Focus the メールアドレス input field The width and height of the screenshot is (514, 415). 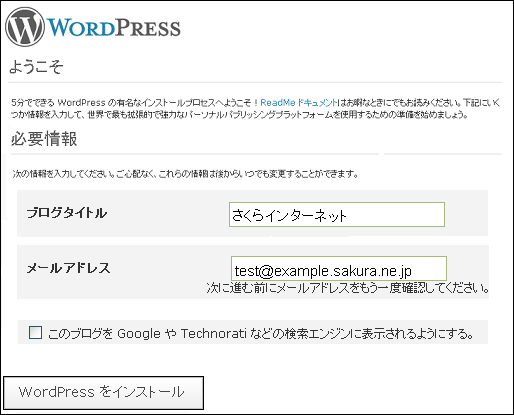[x=339, y=269]
